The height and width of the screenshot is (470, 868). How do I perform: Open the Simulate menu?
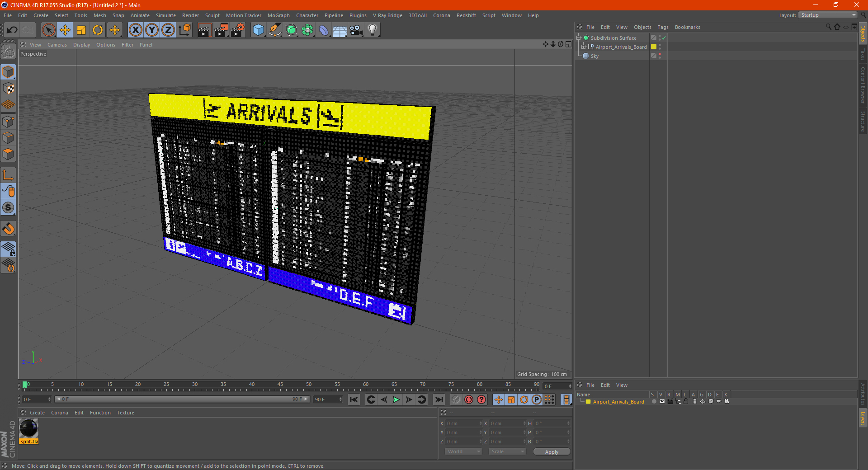[166, 15]
